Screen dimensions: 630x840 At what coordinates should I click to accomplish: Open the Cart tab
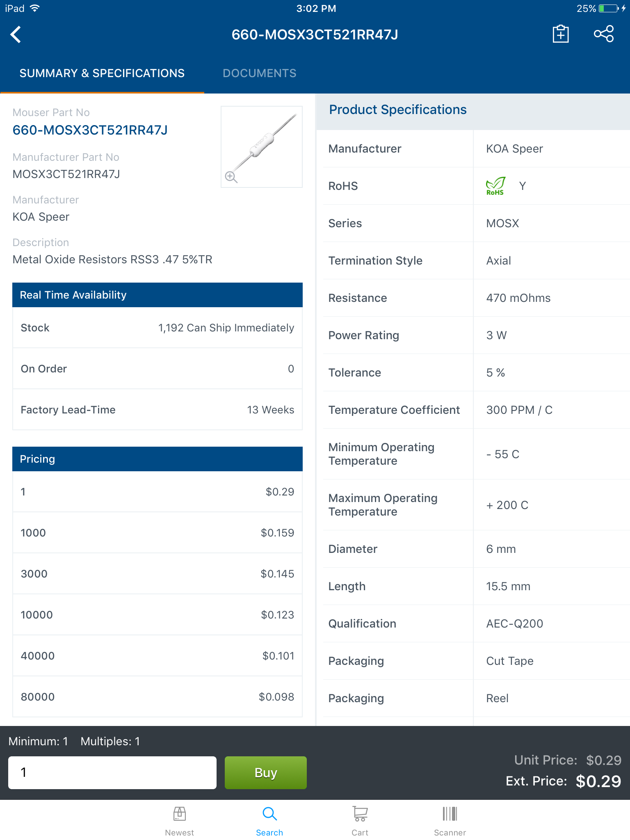click(x=360, y=822)
